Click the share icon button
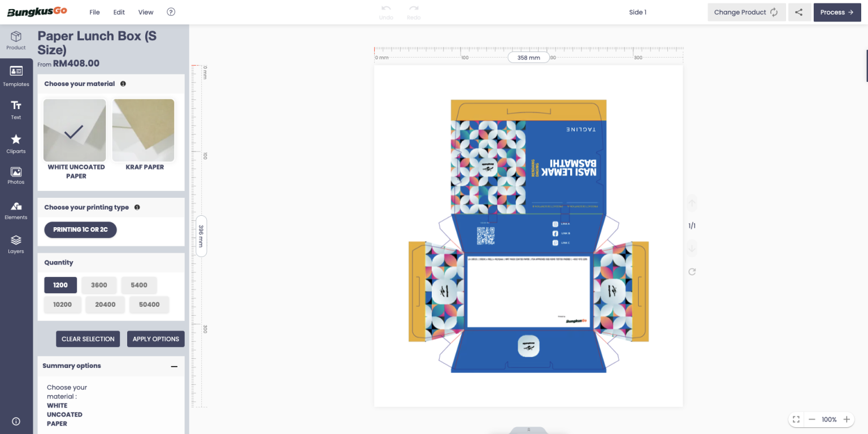868x434 pixels. pyautogui.click(x=798, y=12)
